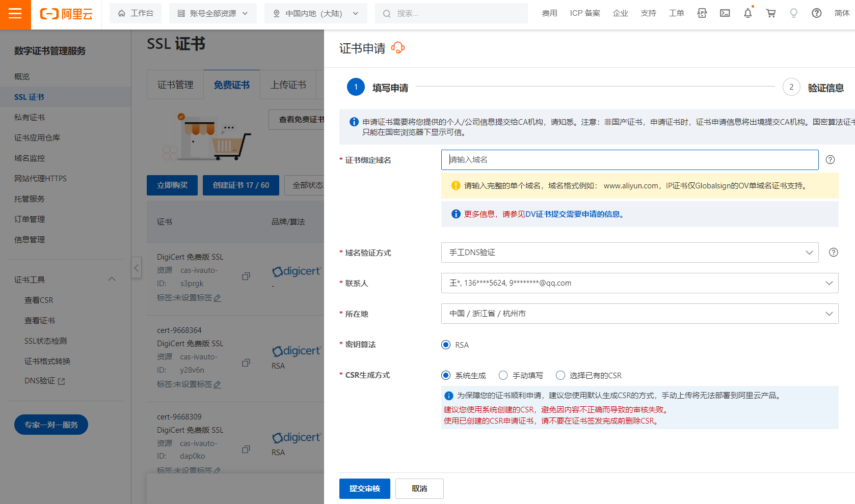Open the shopping cart icon
855x504 pixels.
pos(770,13)
